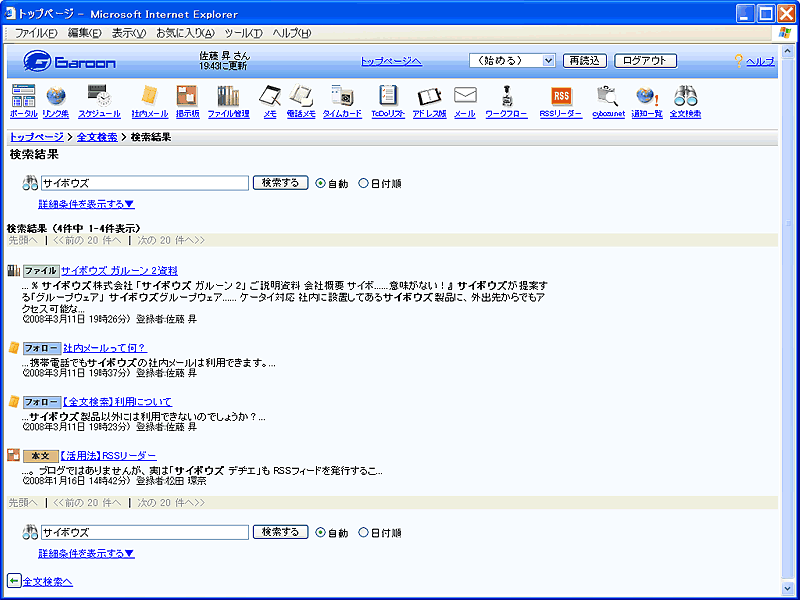The image size is (800, 600).
Task: Expand bottom 詳細条件を表示する▼
Action: tap(86, 554)
